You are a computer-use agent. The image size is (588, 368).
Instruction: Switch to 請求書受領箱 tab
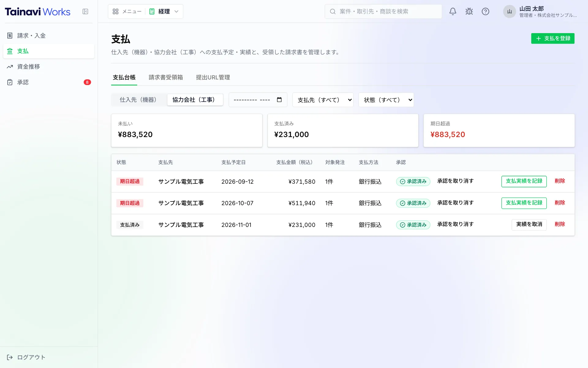166,78
